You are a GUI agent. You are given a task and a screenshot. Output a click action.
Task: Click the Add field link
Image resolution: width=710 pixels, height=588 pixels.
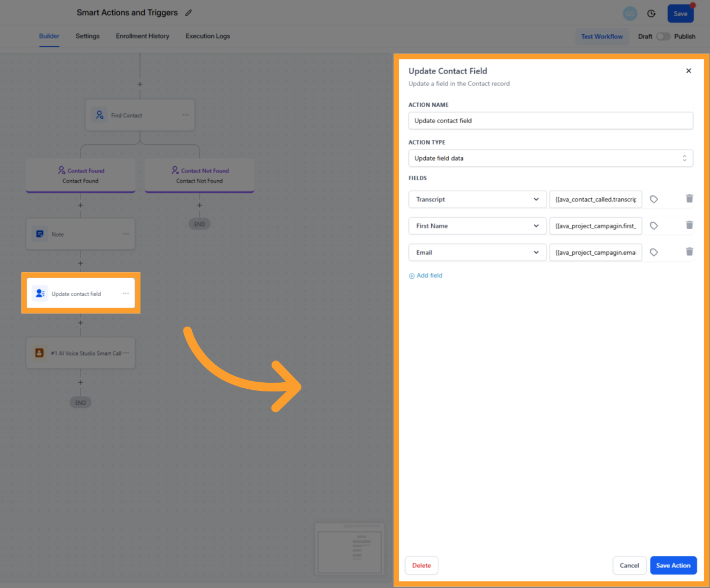click(426, 275)
